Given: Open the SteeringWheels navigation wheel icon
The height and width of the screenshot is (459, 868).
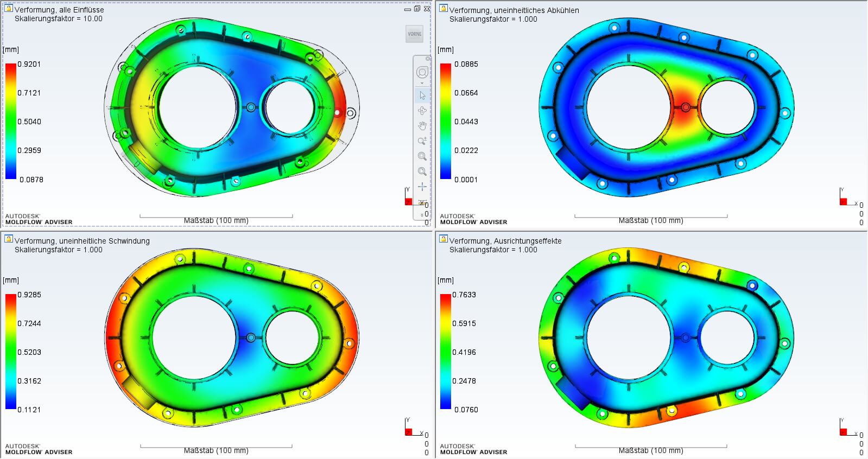Looking at the screenshot, I should pos(422,72).
